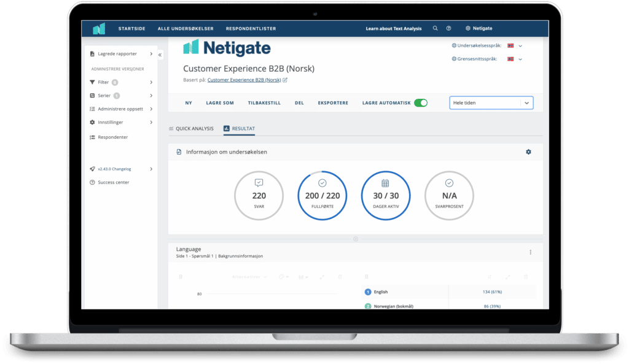The width and height of the screenshot is (629, 364).
Task: Expand Lagrede rapporter chevron
Action: pyautogui.click(x=151, y=54)
